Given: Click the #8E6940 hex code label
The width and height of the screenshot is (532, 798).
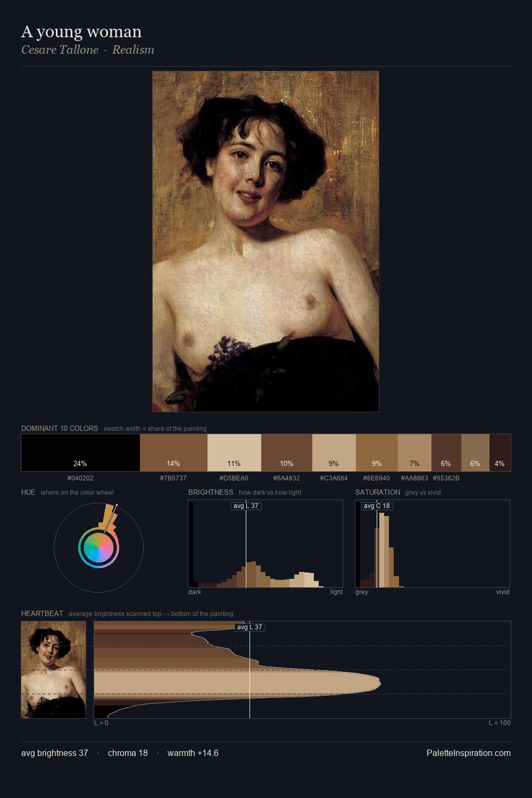Looking at the screenshot, I should pyautogui.click(x=377, y=478).
